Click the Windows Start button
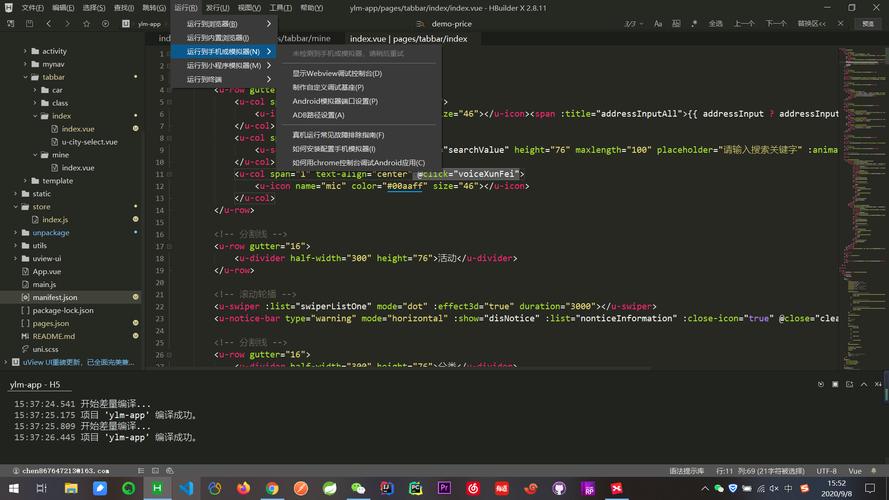889x500 pixels. pos(13,488)
